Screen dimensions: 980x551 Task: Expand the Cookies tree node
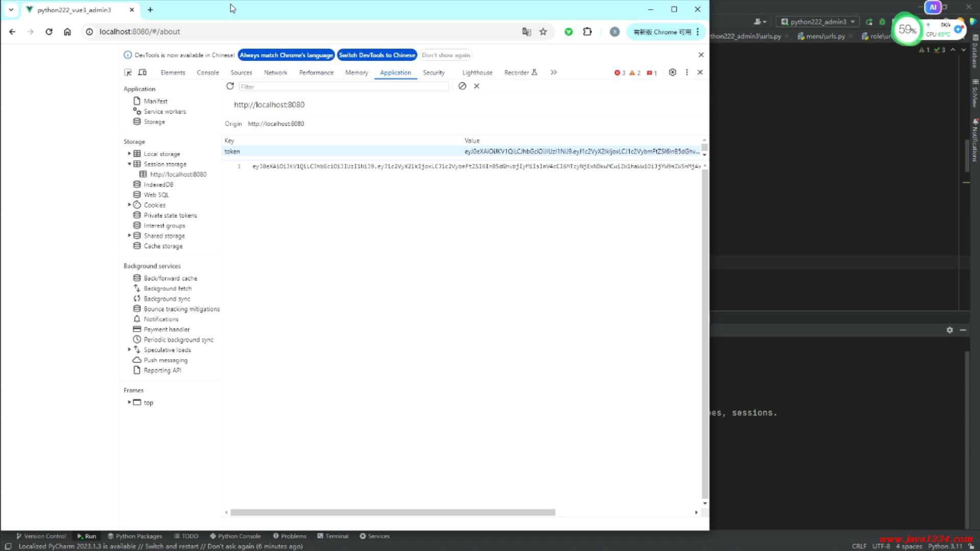[x=129, y=205]
